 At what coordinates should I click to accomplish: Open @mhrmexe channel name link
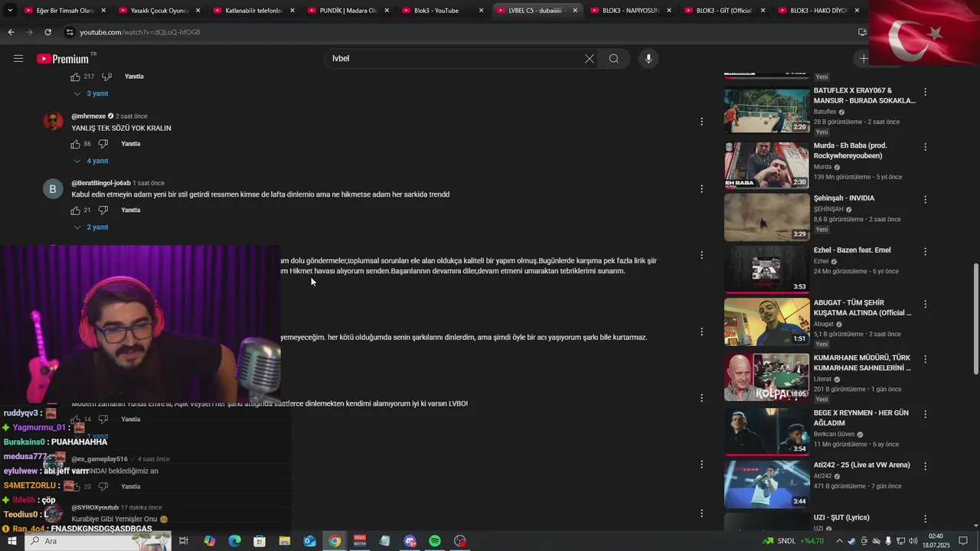point(89,116)
